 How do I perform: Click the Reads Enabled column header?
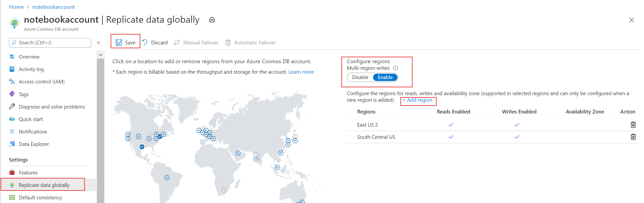pyautogui.click(x=453, y=112)
